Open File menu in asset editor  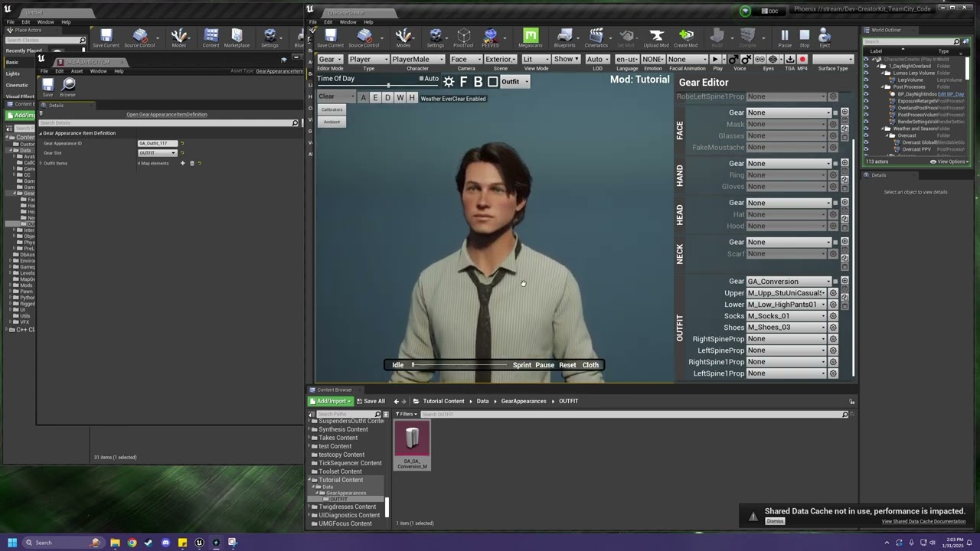pyautogui.click(x=44, y=71)
